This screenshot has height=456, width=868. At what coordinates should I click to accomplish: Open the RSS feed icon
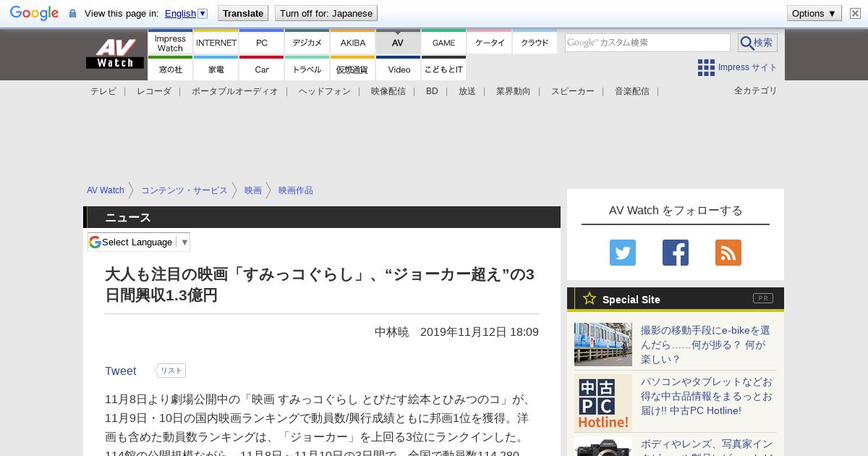[x=728, y=253]
